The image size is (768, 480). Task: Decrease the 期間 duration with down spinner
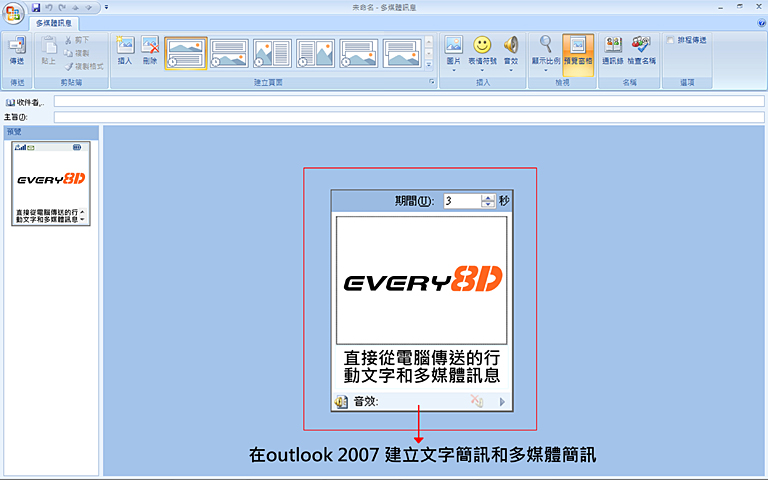[488, 204]
